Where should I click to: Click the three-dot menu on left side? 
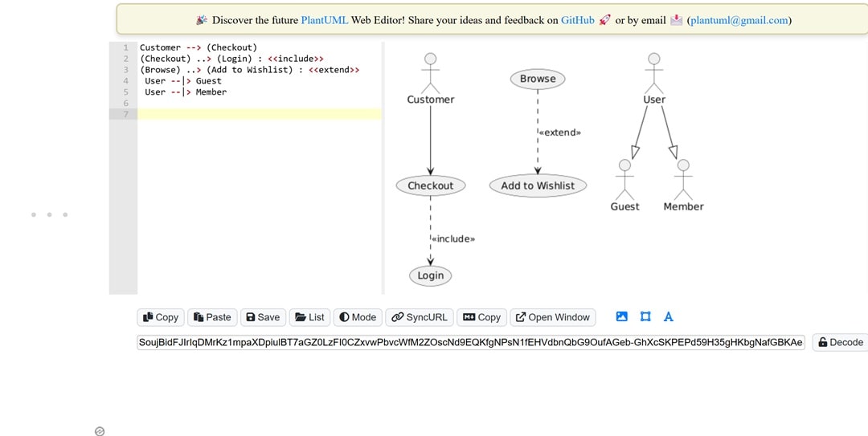49,214
